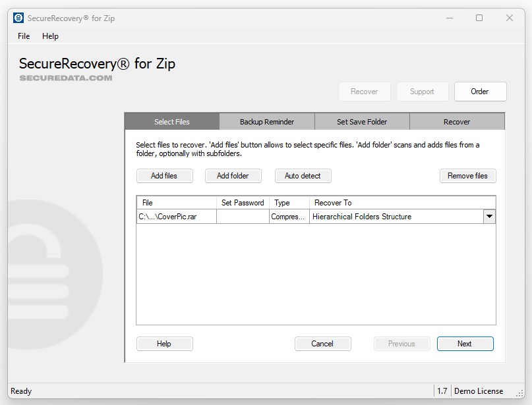Open Support options
This screenshot has height=405, width=532.
coord(422,92)
